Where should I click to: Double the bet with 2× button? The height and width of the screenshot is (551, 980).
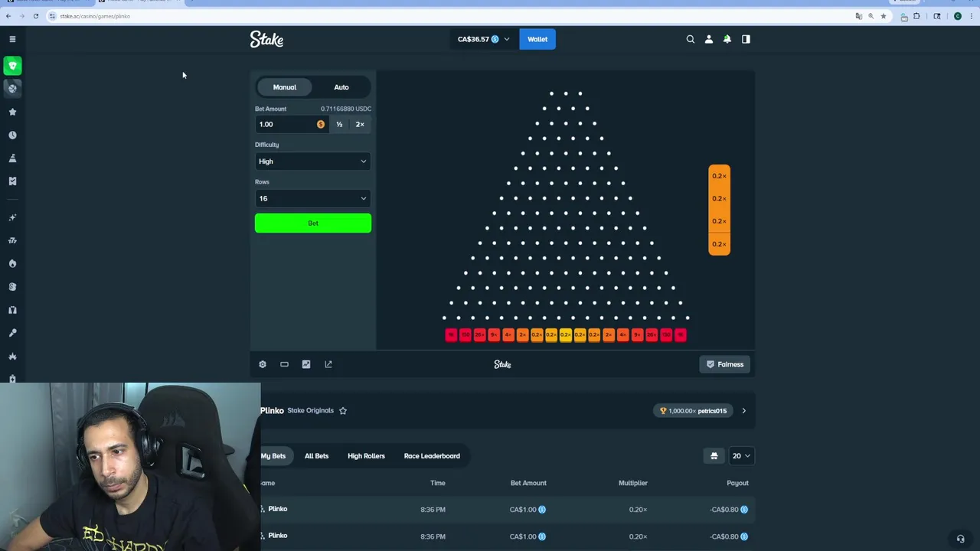point(360,124)
